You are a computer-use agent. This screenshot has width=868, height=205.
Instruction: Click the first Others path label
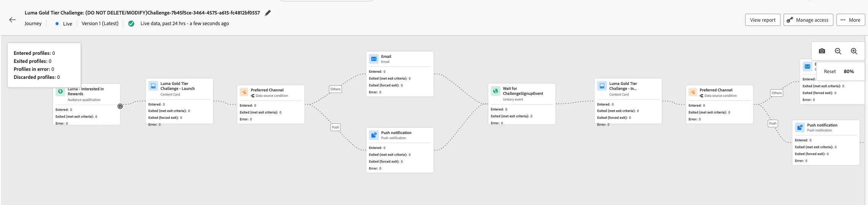pyautogui.click(x=335, y=89)
